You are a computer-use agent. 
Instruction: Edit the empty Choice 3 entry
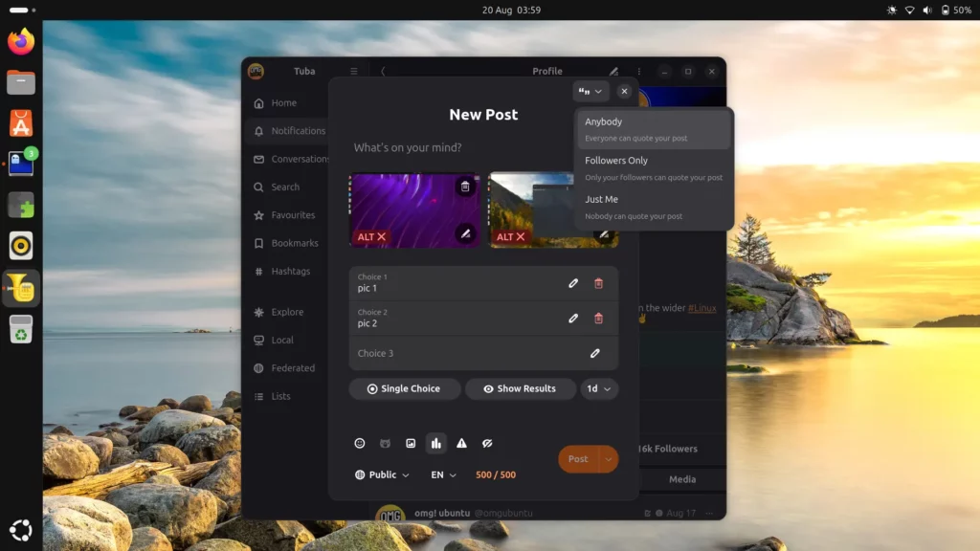(x=595, y=353)
